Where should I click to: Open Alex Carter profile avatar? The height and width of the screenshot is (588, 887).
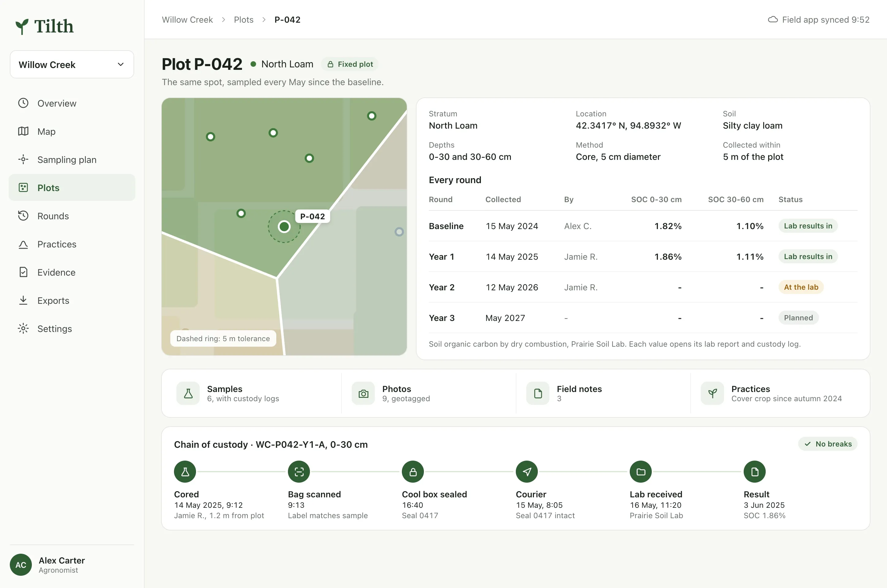(21, 565)
